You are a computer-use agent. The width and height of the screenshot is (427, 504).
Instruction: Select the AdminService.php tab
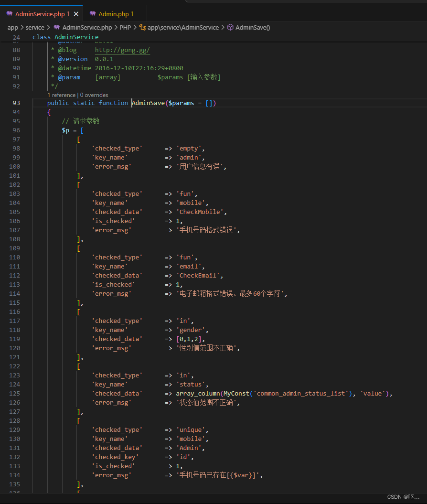tap(40, 14)
